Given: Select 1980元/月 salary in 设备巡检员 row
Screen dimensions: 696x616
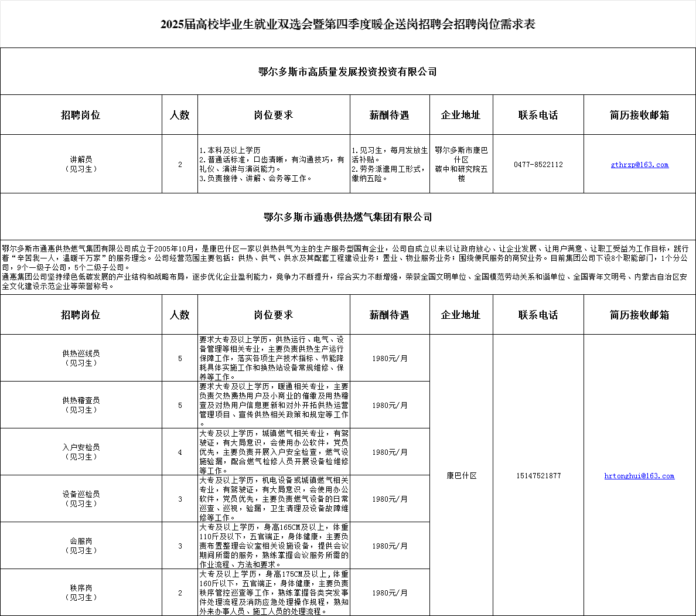Looking at the screenshot, I should 390,499.
